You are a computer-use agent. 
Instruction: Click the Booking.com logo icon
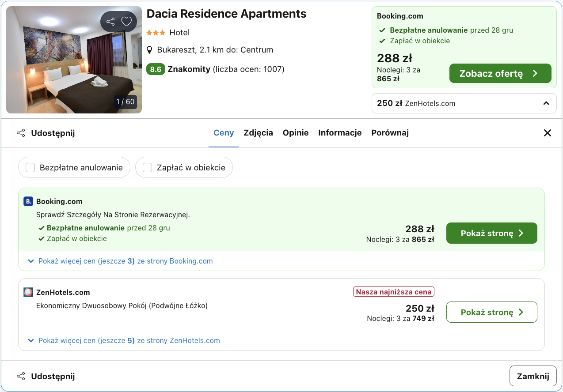(x=28, y=201)
